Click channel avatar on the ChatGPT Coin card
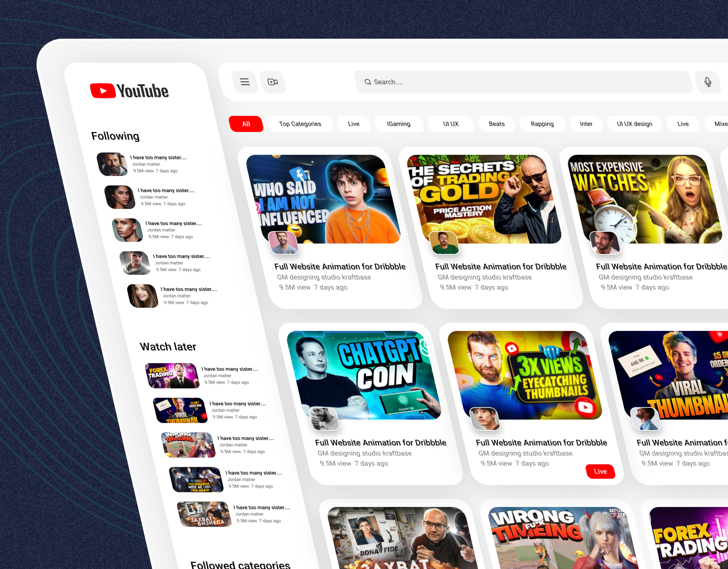 tap(323, 419)
